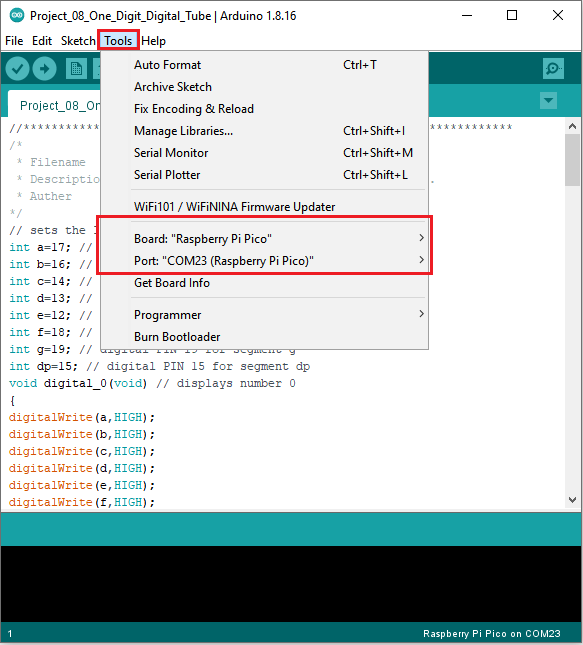Click the New sketch icon
Screen dimensions: 583x645
coord(77,69)
